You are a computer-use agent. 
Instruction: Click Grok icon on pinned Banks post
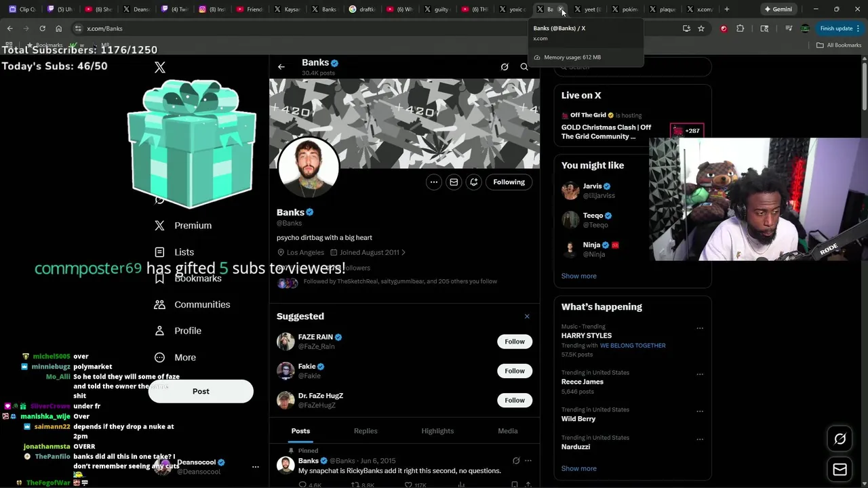coord(516,461)
